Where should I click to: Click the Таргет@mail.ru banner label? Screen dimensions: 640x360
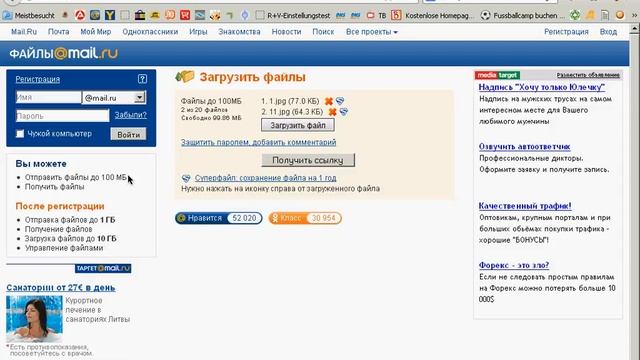coord(103,268)
